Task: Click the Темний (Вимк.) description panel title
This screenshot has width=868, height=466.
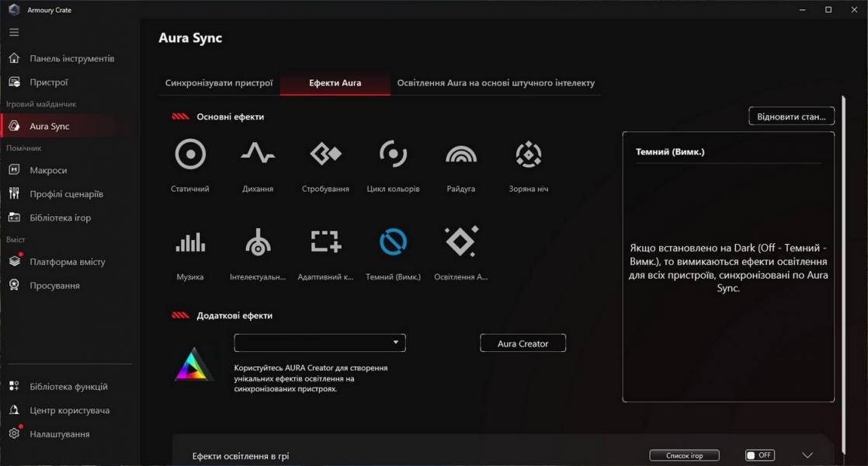Action: (670, 151)
